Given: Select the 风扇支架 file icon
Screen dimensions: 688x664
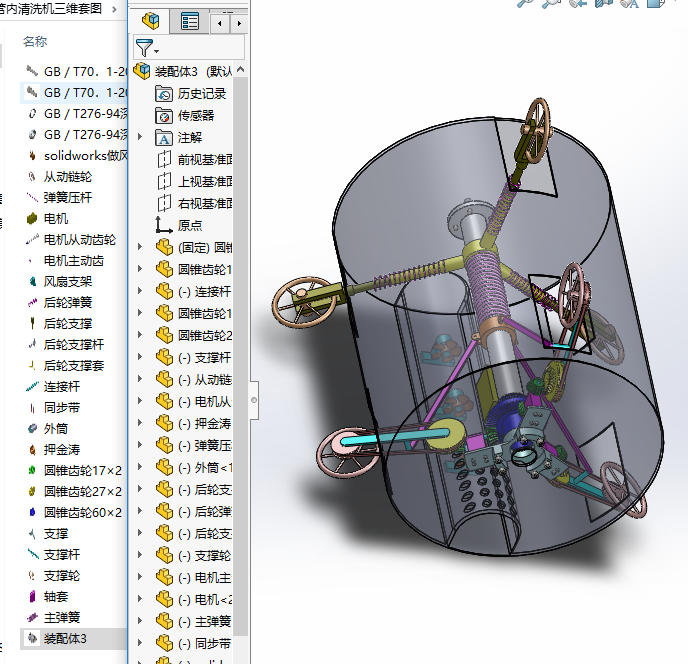Looking at the screenshot, I should (x=32, y=281).
